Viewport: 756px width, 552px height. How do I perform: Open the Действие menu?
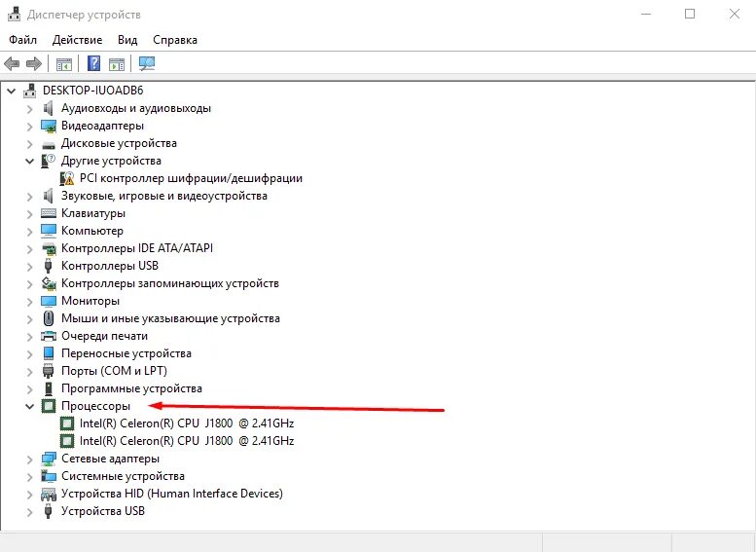tap(77, 40)
